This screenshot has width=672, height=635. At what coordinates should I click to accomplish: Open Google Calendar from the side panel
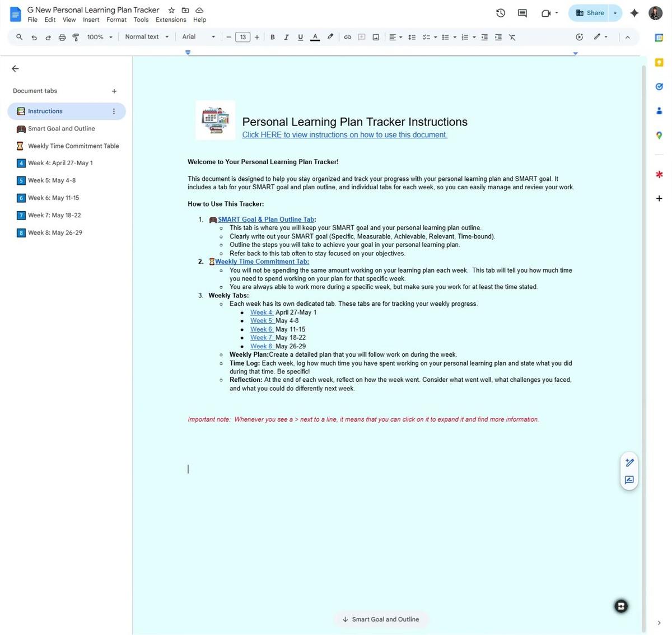tap(659, 38)
